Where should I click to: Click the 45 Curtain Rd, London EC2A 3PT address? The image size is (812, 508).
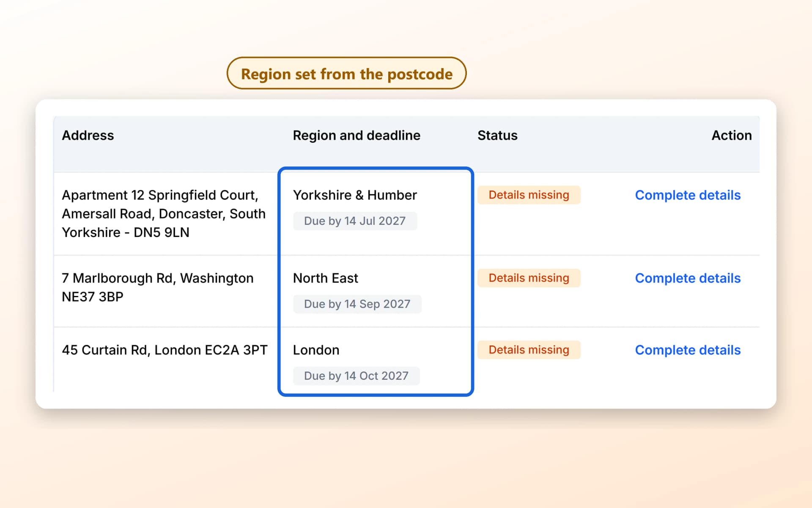[165, 350]
